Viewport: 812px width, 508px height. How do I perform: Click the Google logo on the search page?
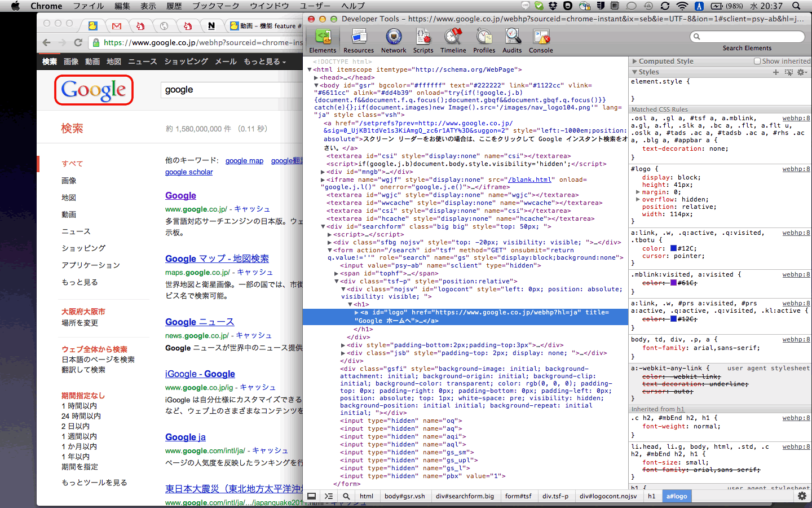click(94, 90)
